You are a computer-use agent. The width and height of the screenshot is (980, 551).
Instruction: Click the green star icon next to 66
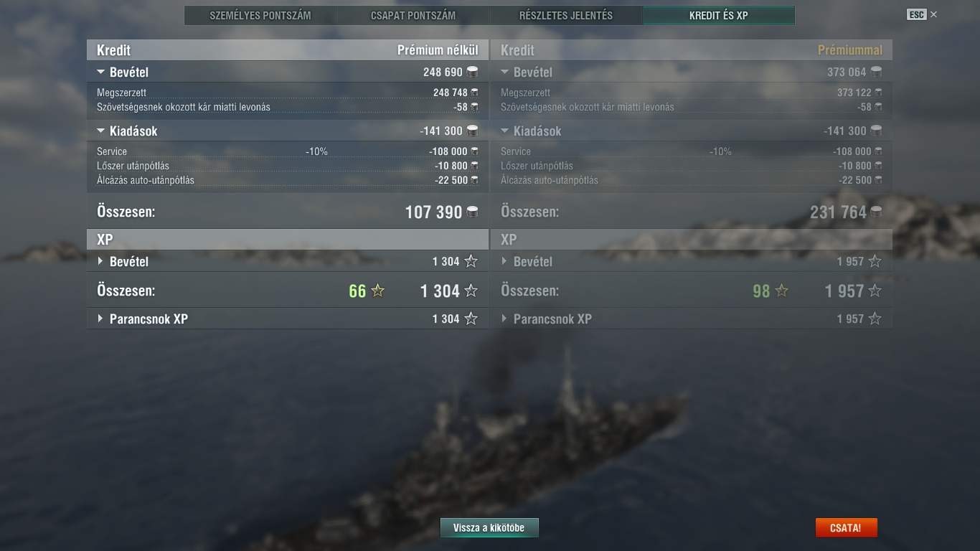pyautogui.click(x=377, y=291)
